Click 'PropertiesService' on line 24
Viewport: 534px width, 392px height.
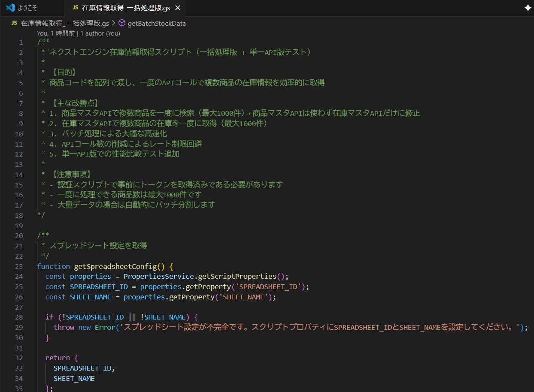coord(158,276)
